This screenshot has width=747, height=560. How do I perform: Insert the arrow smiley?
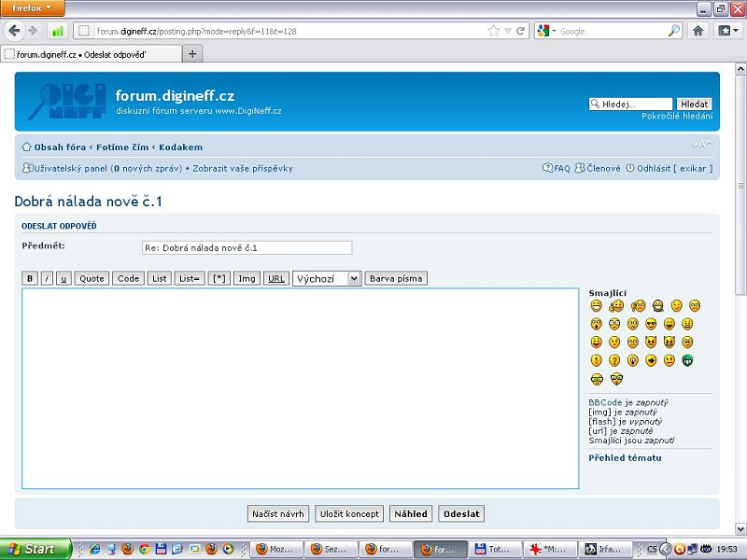coord(651,360)
